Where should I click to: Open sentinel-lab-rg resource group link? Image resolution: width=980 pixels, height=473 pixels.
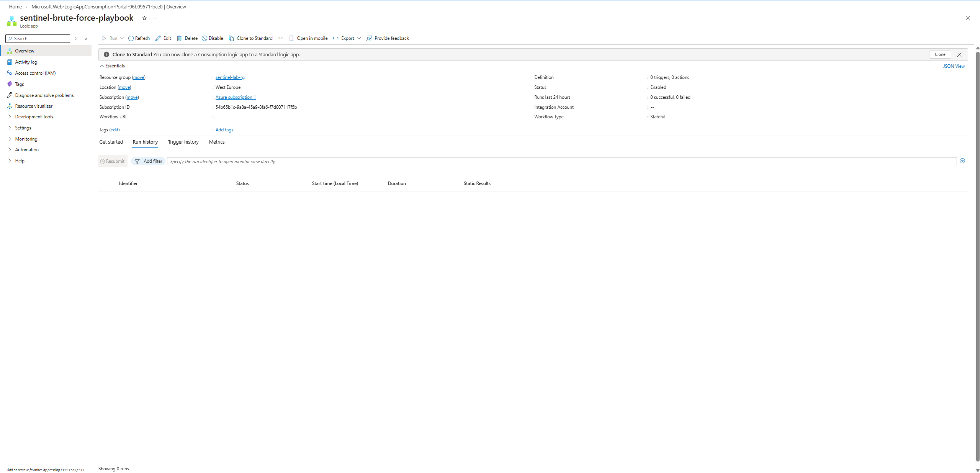click(230, 77)
